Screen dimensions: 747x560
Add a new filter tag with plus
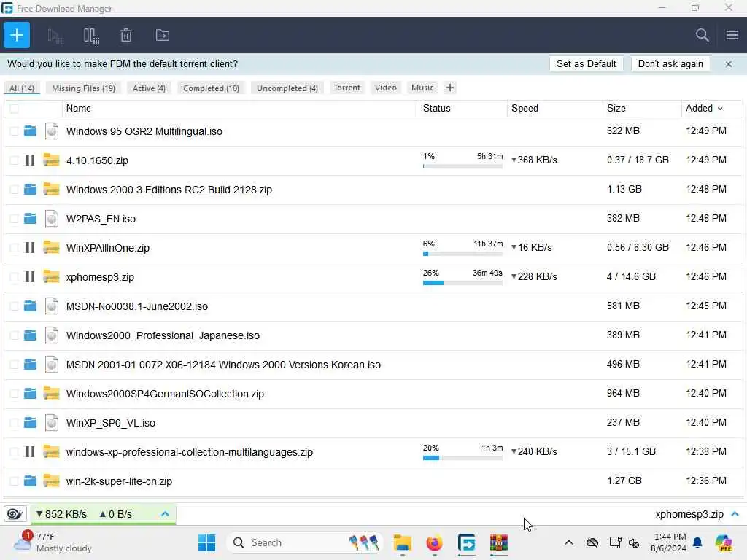[449, 87]
